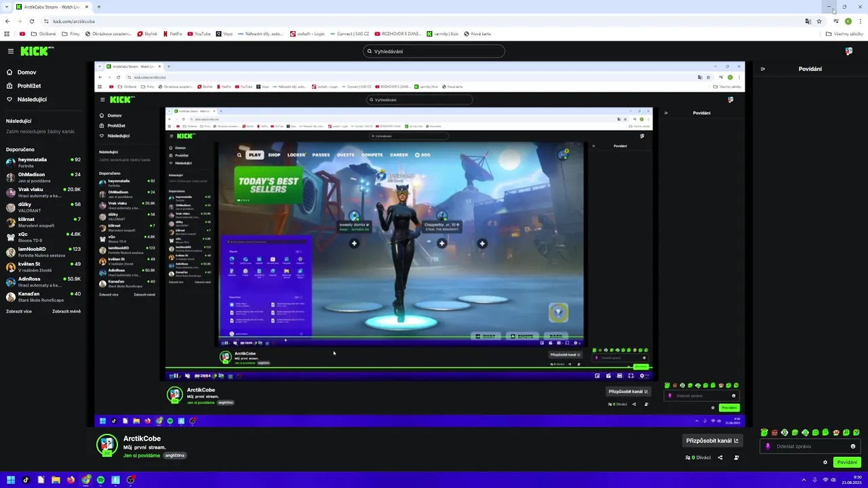Pause the stream in the nested player
This screenshot has height=488, width=868.
(x=175, y=375)
